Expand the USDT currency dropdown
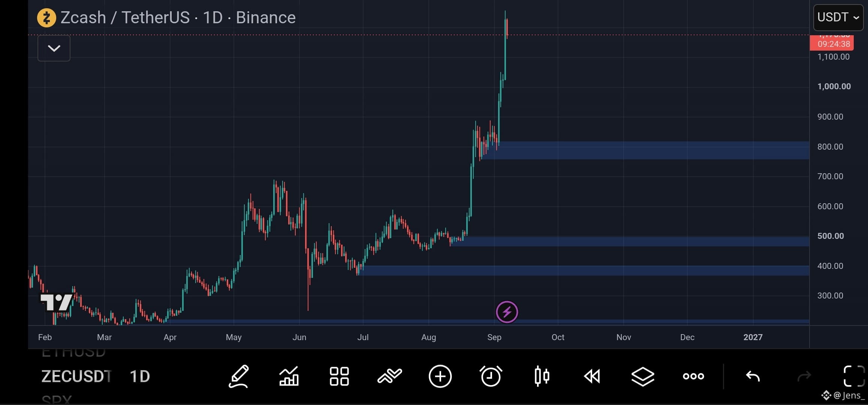 (838, 17)
